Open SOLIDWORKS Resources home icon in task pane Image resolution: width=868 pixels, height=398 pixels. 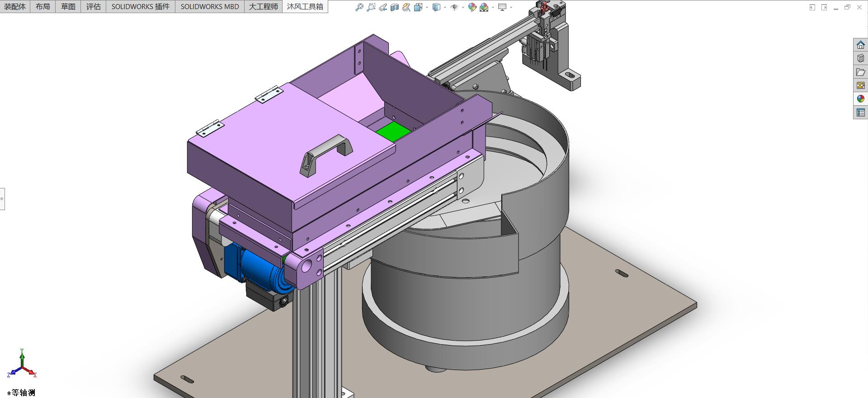[x=861, y=45]
